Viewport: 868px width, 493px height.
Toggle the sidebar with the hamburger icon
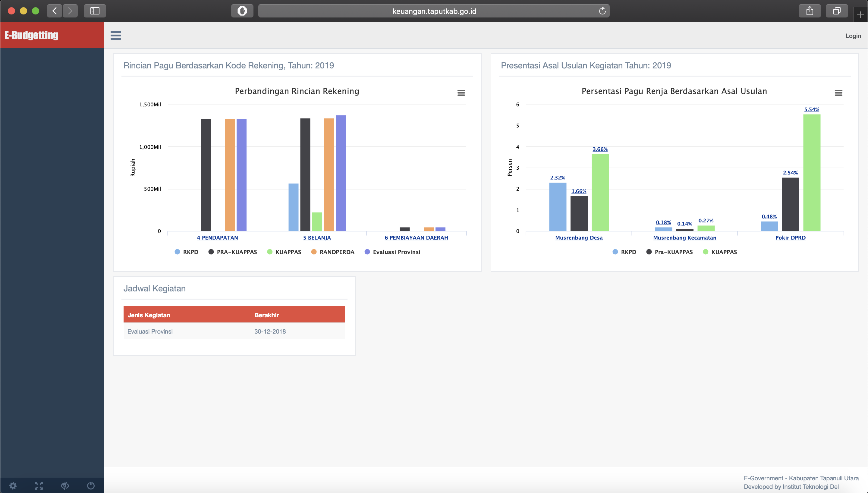pyautogui.click(x=115, y=36)
